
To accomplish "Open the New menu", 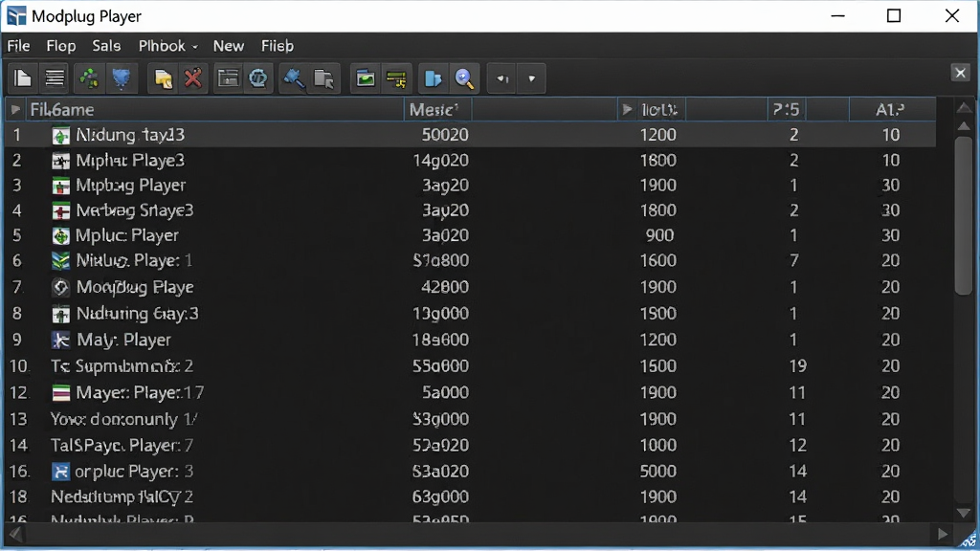I will click(229, 46).
